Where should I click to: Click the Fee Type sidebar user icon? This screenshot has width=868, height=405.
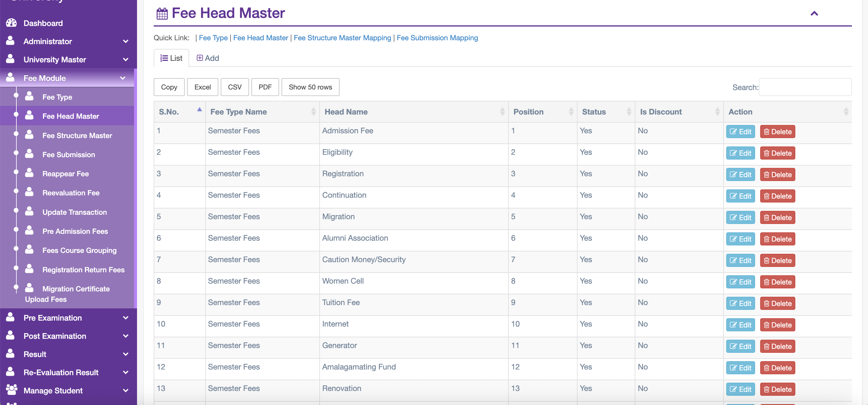pos(29,96)
